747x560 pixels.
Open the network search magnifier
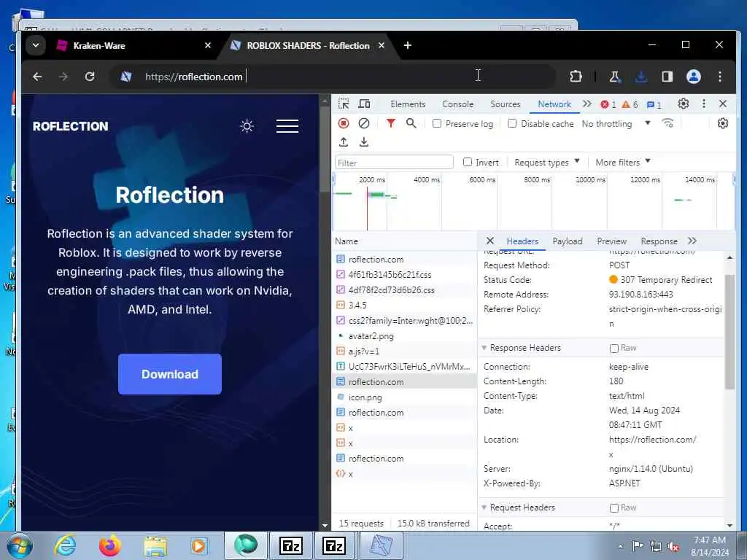pos(411,123)
